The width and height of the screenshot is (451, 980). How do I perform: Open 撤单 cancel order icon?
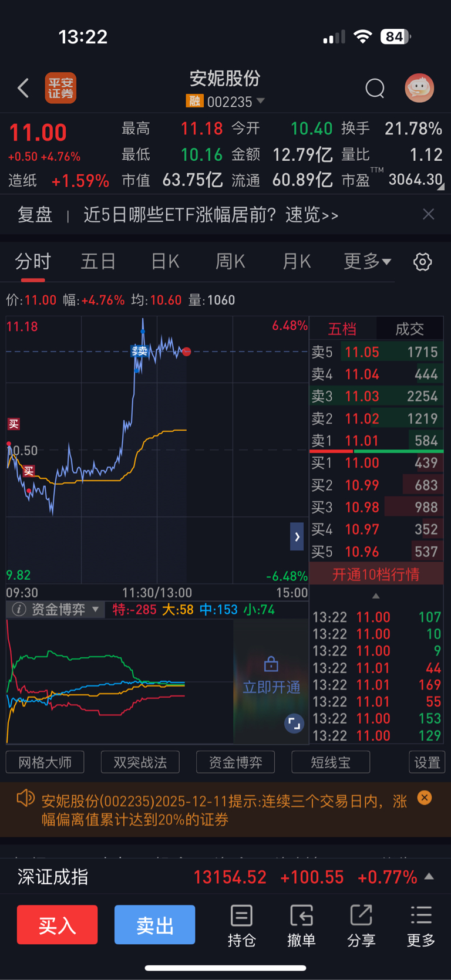(301, 926)
